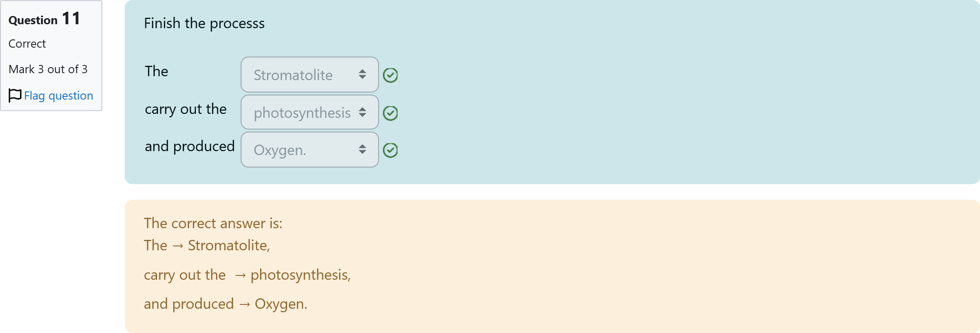Click the flag icon beside Flag question
This screenshot has width=980, height=333.
(x=15, y=95)
